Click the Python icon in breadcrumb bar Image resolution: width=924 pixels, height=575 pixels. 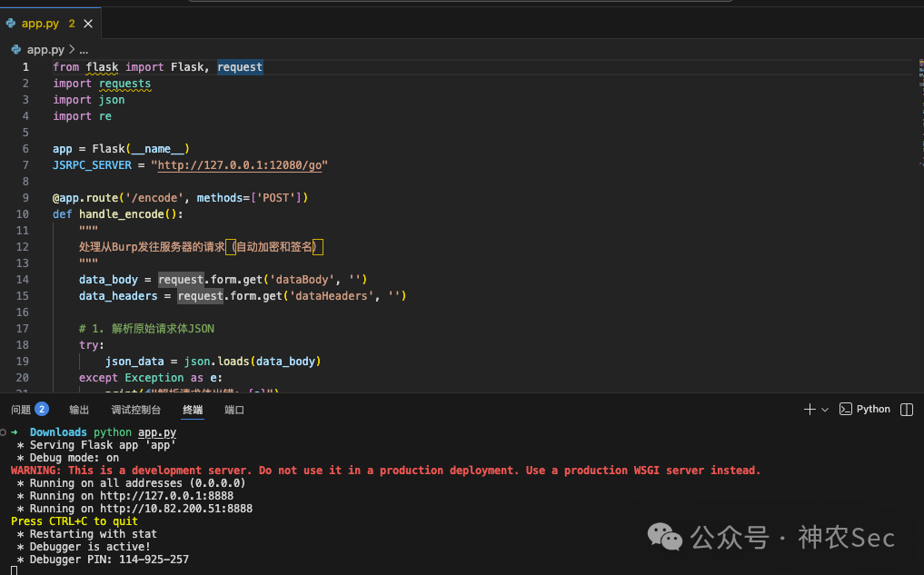(x=16, y=49)
